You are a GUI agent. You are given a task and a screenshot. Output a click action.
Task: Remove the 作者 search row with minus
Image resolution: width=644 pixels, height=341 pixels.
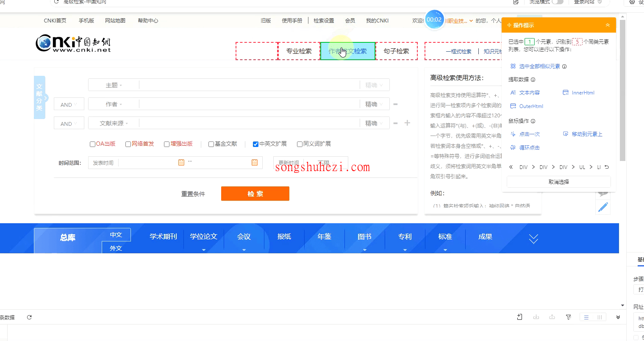[x=395, y=104]
